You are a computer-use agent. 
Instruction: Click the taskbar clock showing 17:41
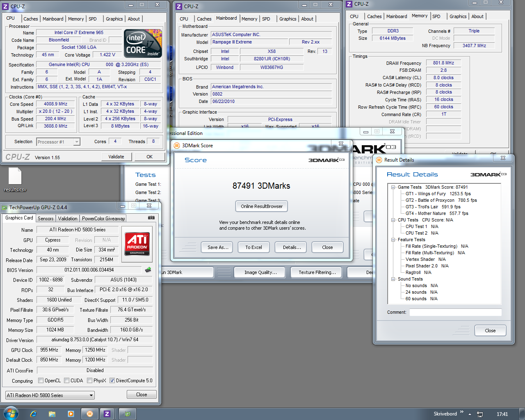tap(502, 414)
